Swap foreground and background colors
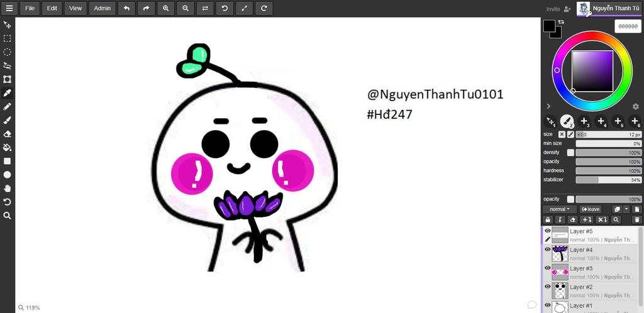The width and height of the screenshot is (644, 313). pyautogui.click(x=561, y=22)
